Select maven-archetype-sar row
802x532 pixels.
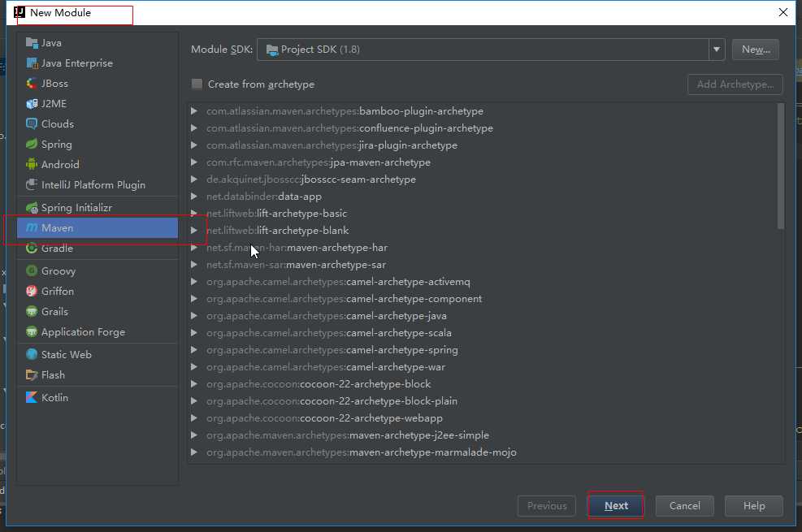(x=483, y=265)
